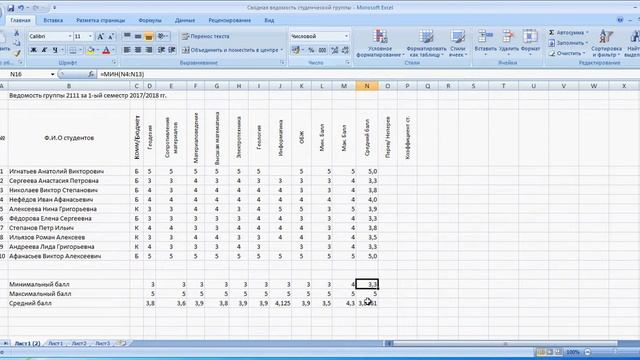Click the cell borders icon
Screen dimensions: 640x360
pyautogui.click(x=72, y=50)
